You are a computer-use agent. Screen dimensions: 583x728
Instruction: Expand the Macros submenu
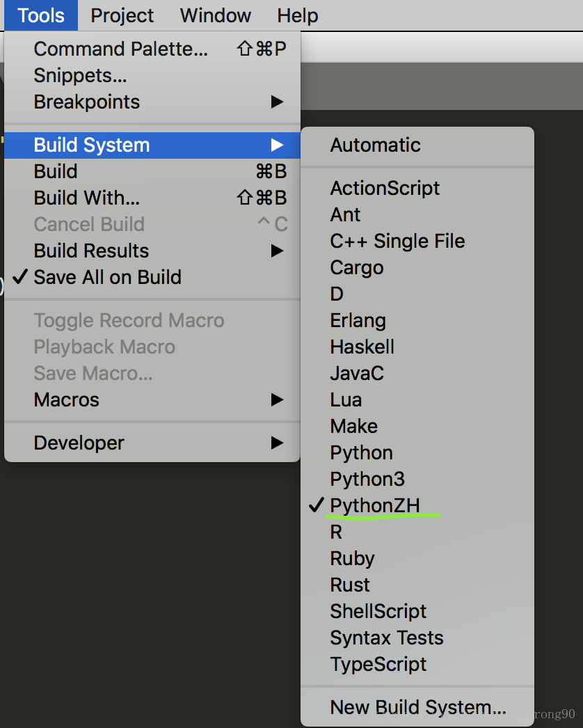coord(152,399)
